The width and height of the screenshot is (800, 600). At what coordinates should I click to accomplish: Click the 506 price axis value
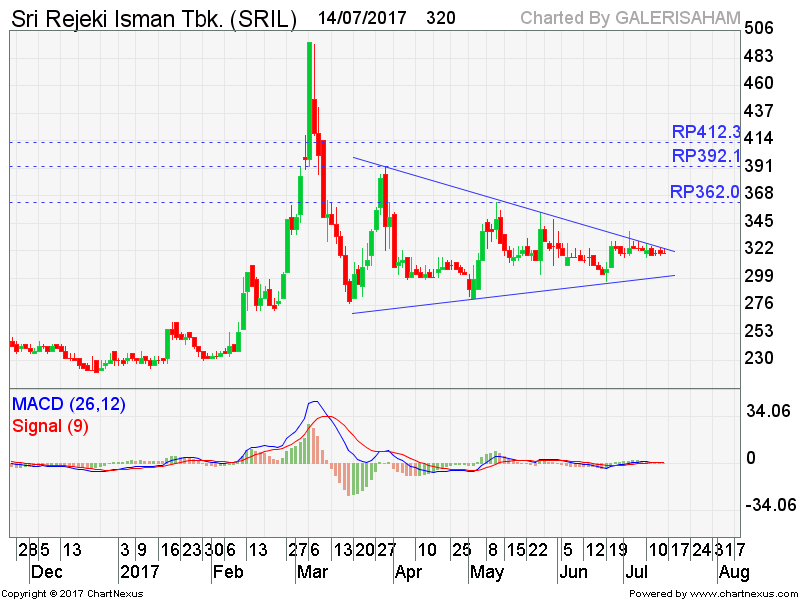pos(760,29)
